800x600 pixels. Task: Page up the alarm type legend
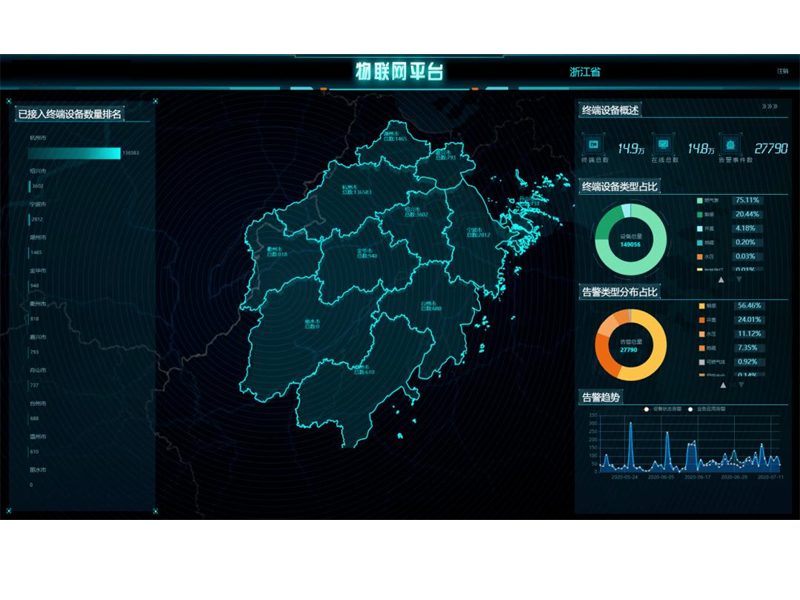pyautogui.click(x=723, y=385)
